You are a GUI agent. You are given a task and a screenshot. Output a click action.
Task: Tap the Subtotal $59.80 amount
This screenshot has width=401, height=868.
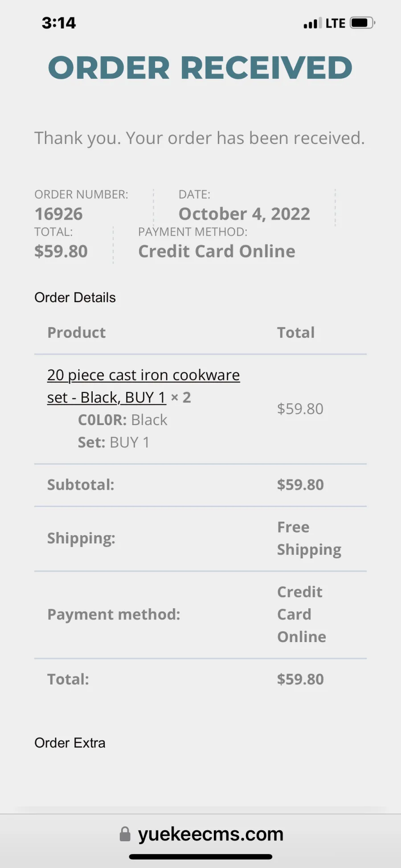300,485
